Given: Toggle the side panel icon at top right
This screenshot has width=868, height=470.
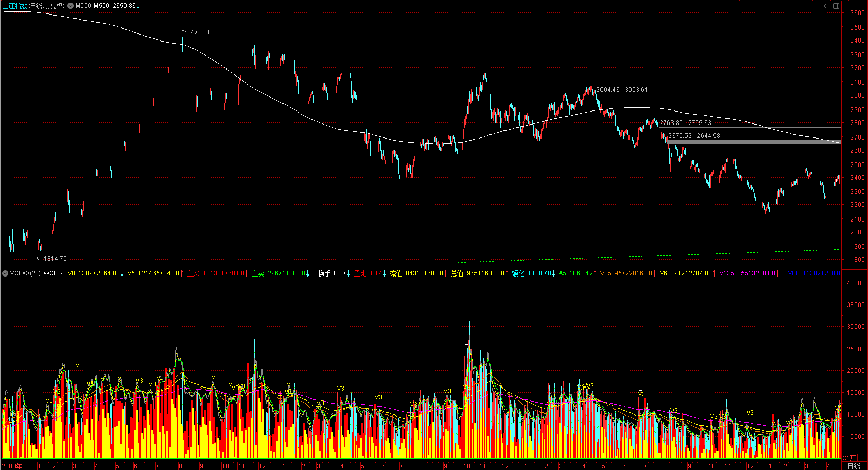Looking at the screenshot, I should tap(836, 6).
